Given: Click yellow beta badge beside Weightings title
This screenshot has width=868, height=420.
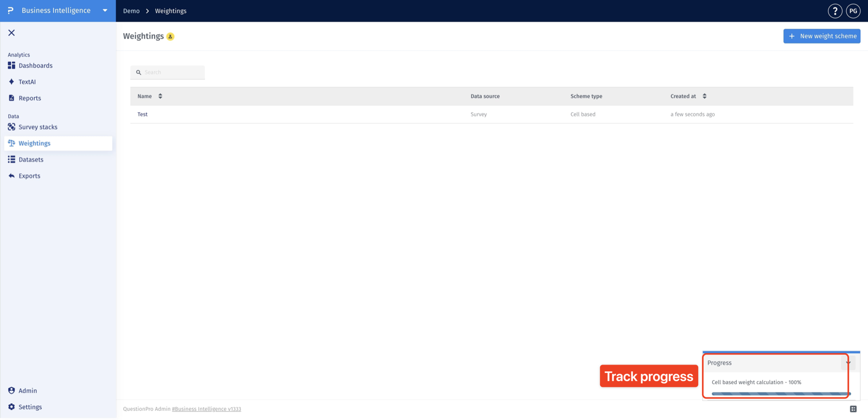Looking at the screenshot, I should (170, 36).
